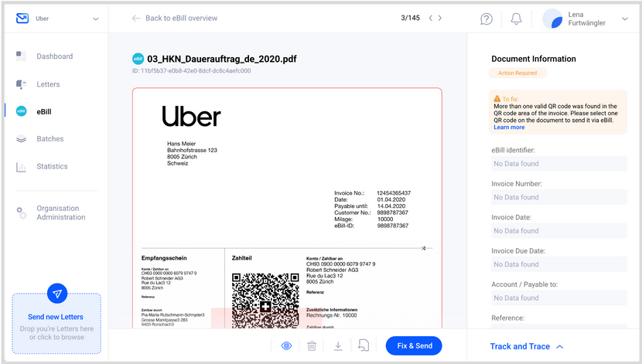
Task: Click the Uber logo on the invoice
Action: pyautogui.click(x=191, y=116)
